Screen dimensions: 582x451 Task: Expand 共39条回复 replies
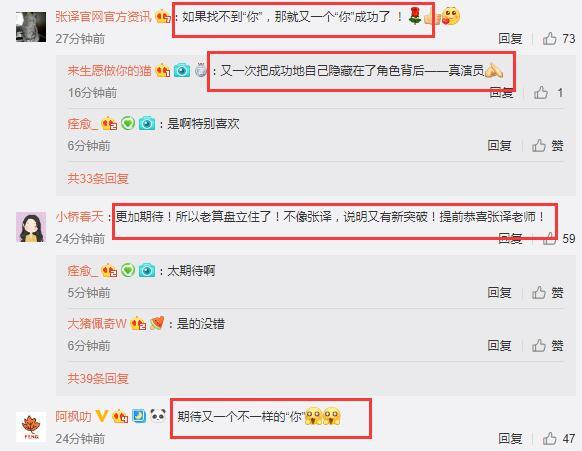[x=98, y=378]
